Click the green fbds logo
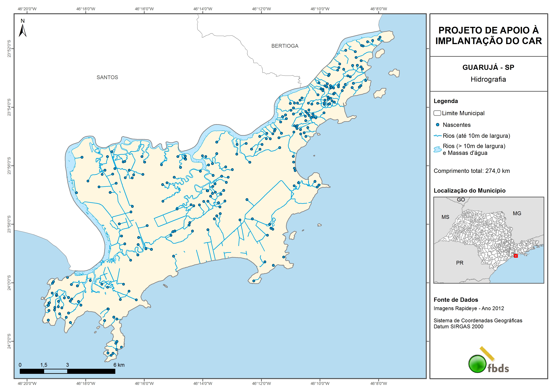The height and width of the screenshot is (392, 555). pyautogui.click(x=477, y=364)
